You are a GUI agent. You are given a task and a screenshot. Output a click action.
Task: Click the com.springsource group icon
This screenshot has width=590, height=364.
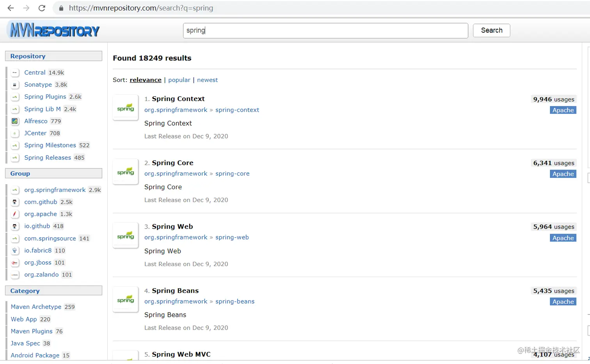point(15,238)
